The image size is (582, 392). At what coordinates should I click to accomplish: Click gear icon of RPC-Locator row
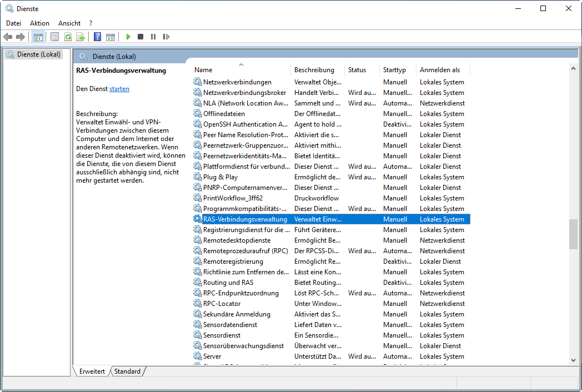(198, 303)
